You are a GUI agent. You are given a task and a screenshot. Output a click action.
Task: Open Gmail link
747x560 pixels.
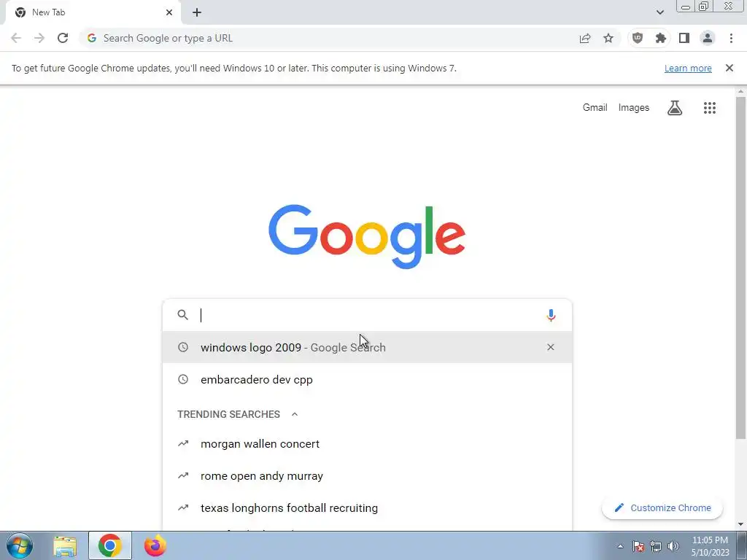click(x=595, y=108)
